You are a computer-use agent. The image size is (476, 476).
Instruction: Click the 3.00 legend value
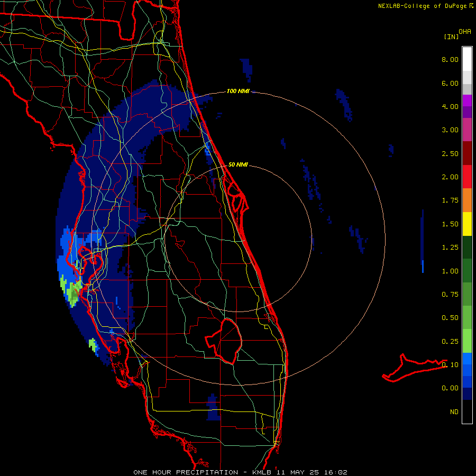tap(450, 130)
